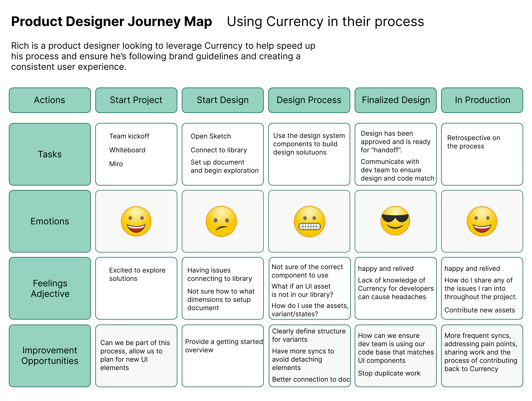
Task: Click the "Team kickoff" text
Action: 129,136
